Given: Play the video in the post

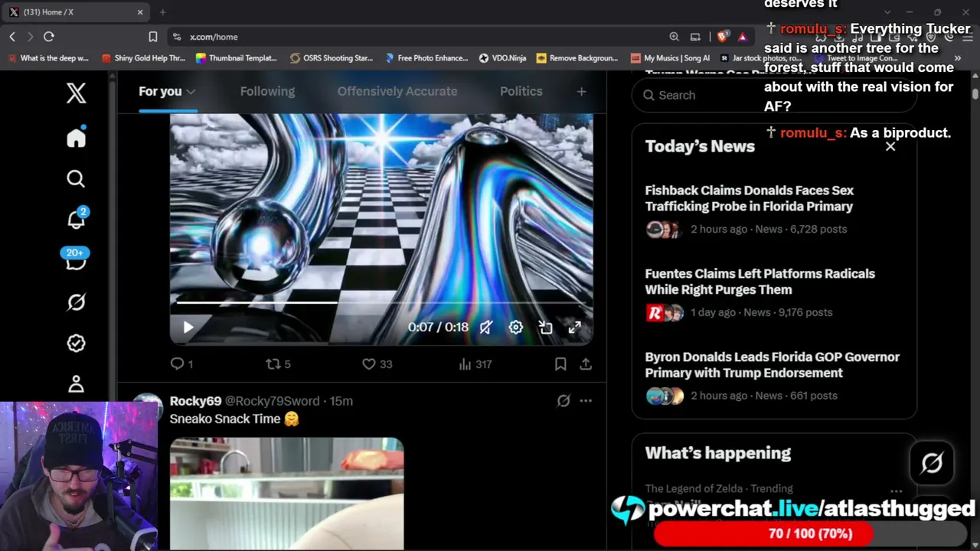Looking at the screenshot, I should click(x=188, y=328).
